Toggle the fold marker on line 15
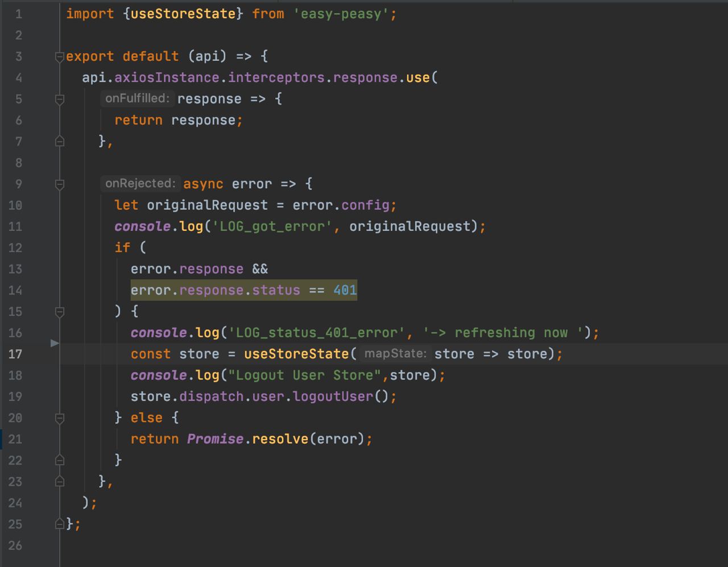This screenshot has height=567, width=728. pos(60,312)
